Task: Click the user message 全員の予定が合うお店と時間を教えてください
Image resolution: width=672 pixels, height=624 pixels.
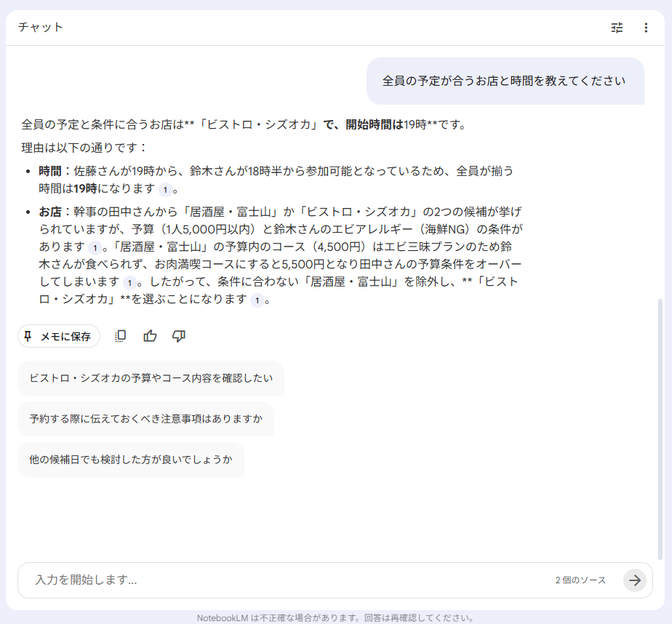Action: coord(504,81)
